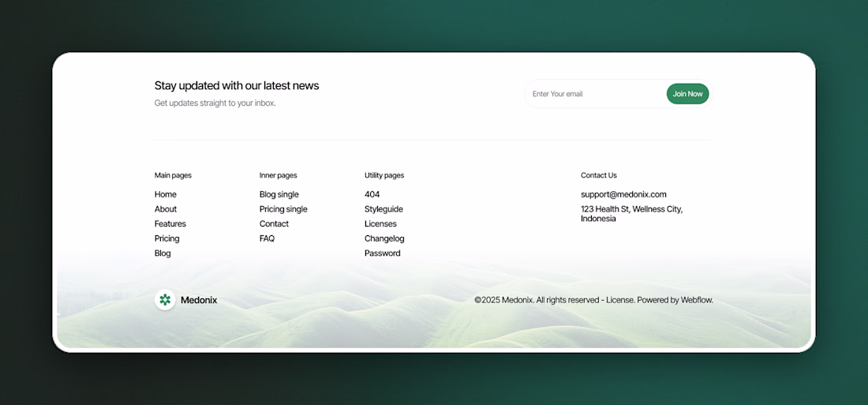The height and width of the screenshot is (405, 868).
Task: Open the FAQ link
Action: [267, 238]
